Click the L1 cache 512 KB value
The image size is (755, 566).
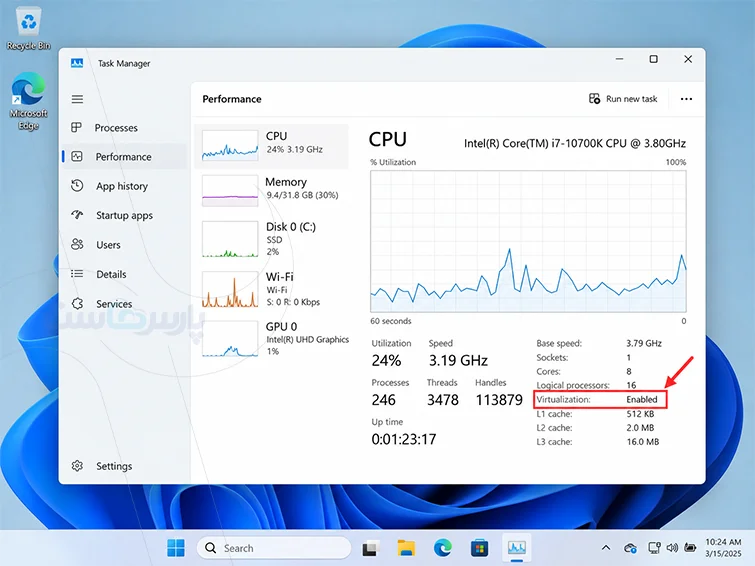tap(640, 414)
